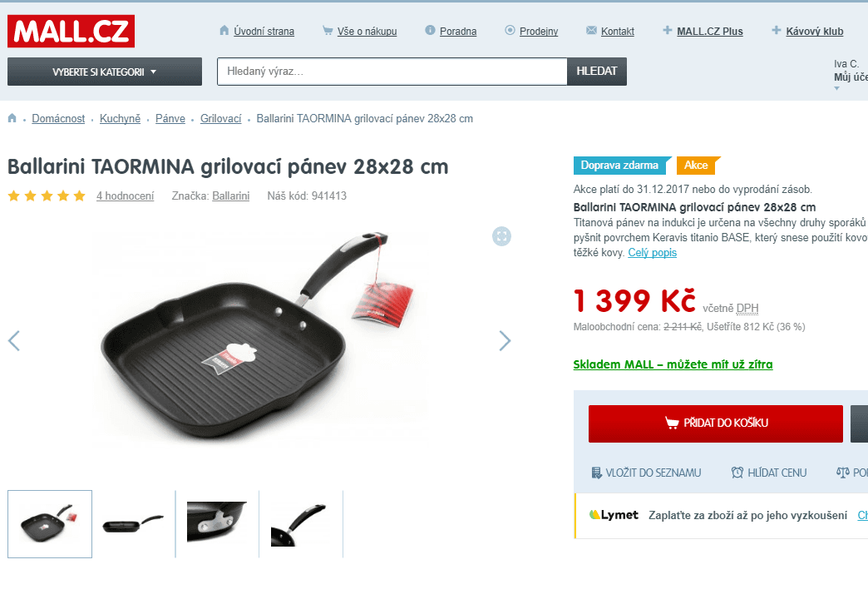Open the Prodejny menu item

[539, 32]
